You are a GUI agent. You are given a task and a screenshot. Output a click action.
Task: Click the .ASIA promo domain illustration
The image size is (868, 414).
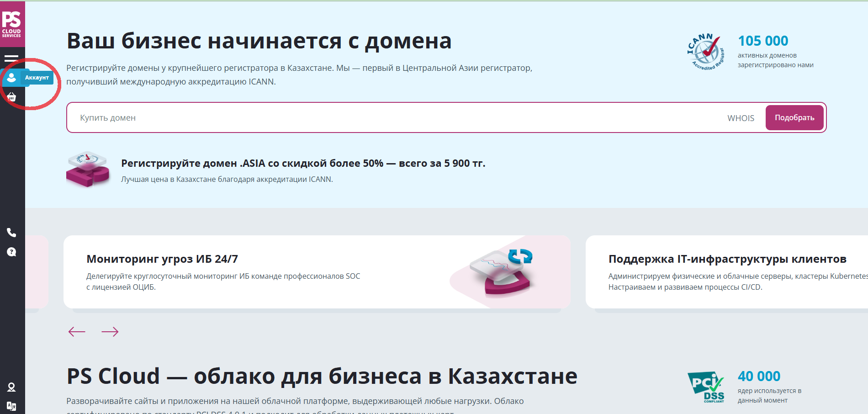point(88,170)
